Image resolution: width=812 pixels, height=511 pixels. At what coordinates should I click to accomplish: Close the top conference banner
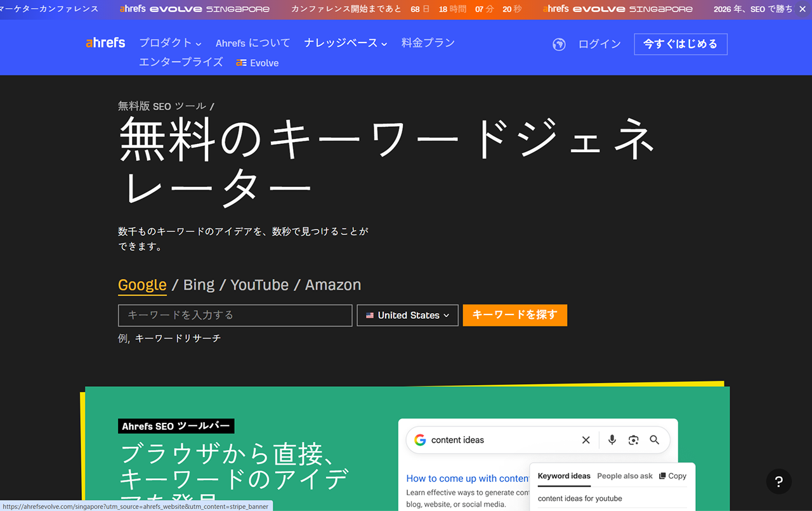(802, 10)
